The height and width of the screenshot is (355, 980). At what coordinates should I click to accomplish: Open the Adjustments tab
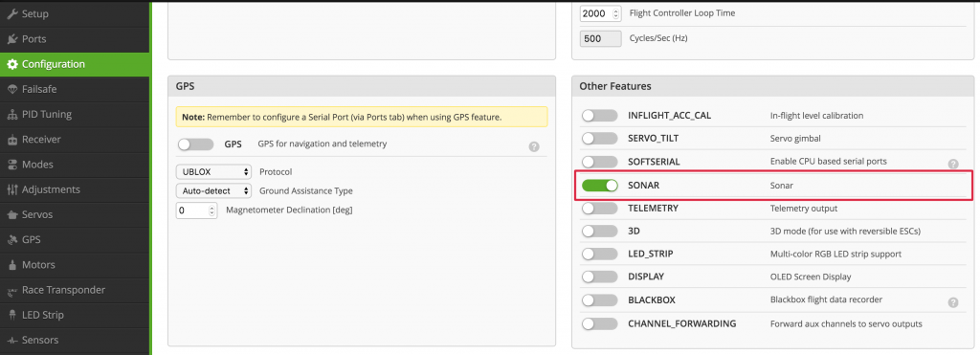tap(75, 189)
